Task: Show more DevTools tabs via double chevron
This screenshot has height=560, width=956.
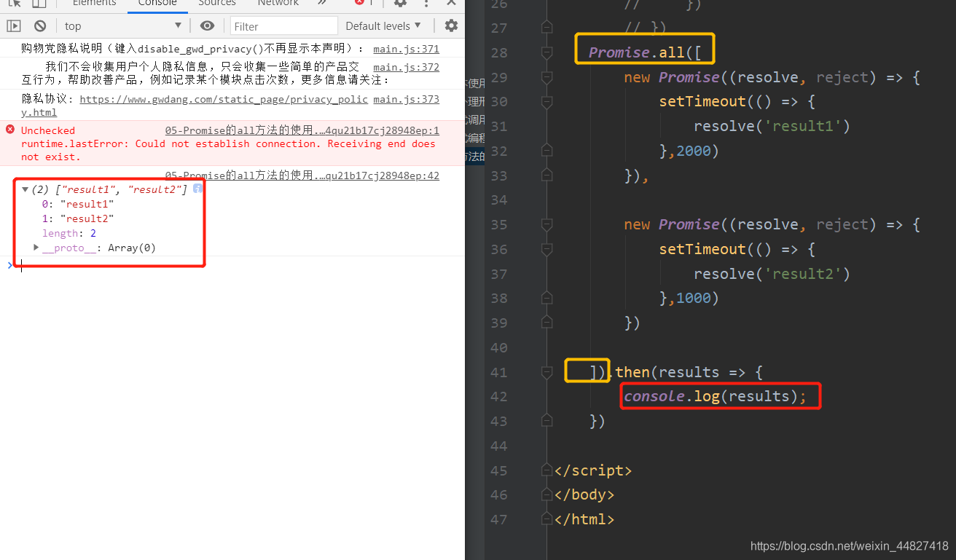Action: (x=322, y=3)
